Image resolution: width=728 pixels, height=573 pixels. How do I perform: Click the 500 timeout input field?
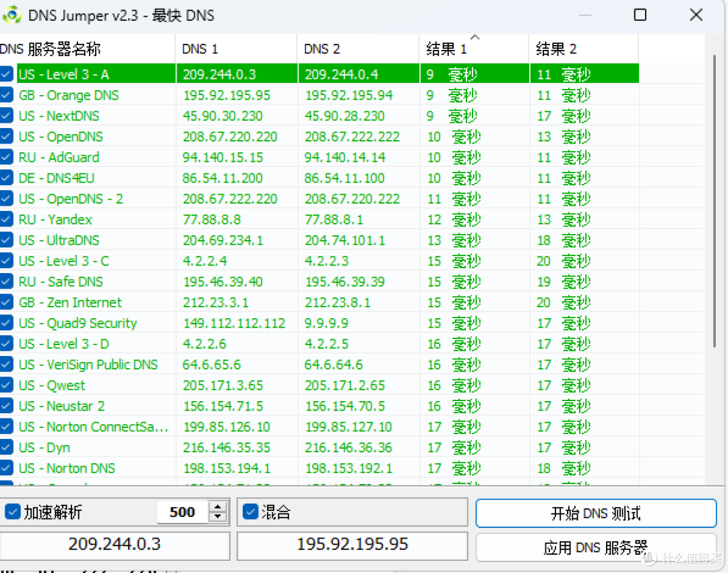[x=183, y=512]
